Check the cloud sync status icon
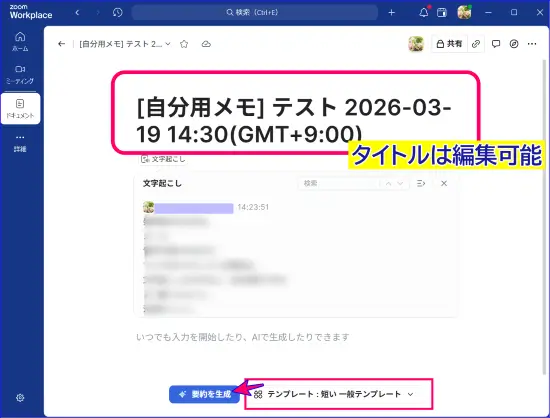The height and width of the screenshot is (418, 550). 206,44
